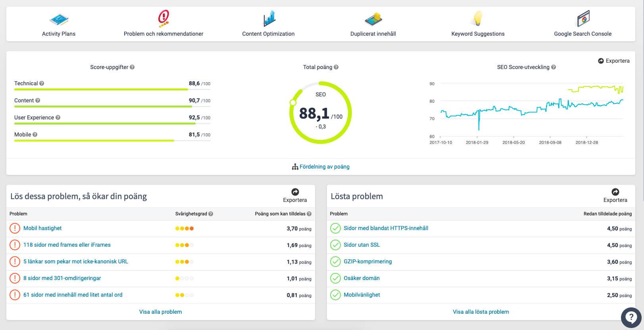Click the Fördelning av poäng hierarchy icon
This screenshot has height=330, width=644.
pos(295,167)
